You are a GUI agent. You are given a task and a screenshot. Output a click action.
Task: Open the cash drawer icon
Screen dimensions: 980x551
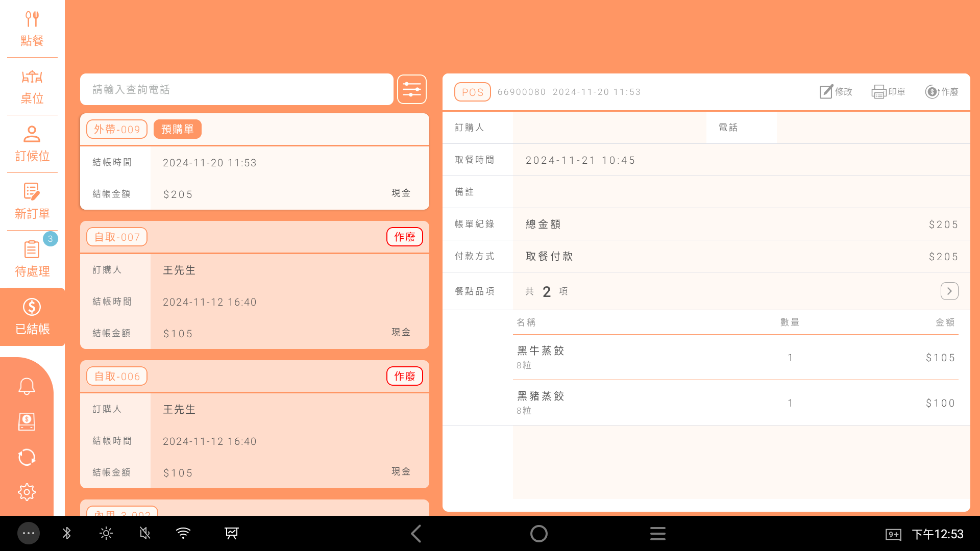tap(27, 421)
